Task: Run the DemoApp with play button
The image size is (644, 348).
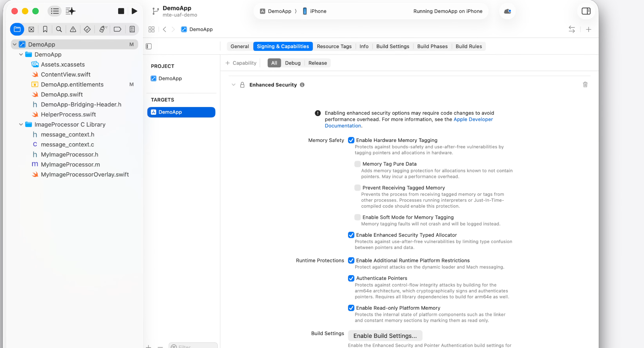Action: (x=134, y=11)
